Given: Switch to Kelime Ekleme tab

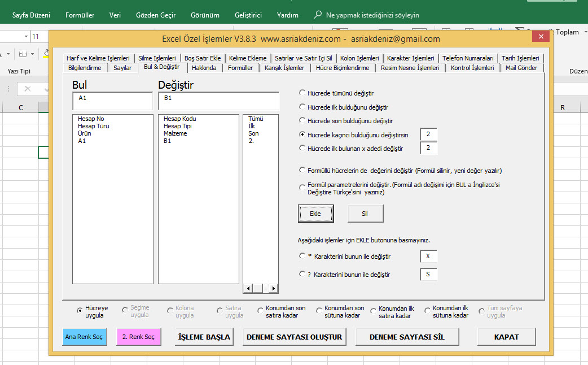Looking at the screenshot, I should (248, 58).
